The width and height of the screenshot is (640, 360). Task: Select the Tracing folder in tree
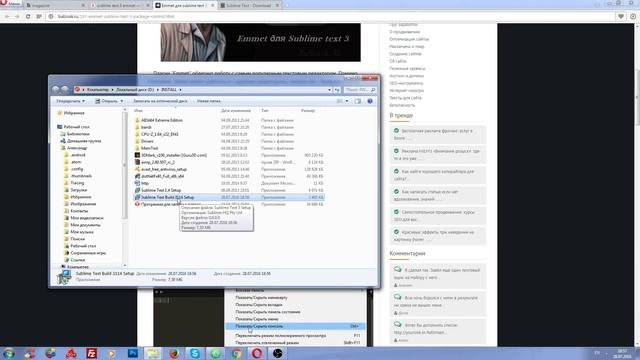[x=77, y=183]
